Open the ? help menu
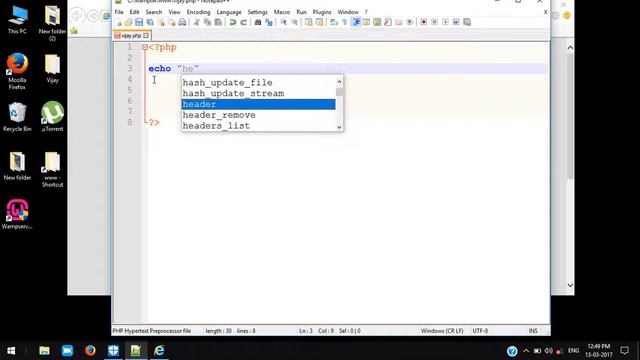This screenshot has width=640, height=360. click(366, 12)
